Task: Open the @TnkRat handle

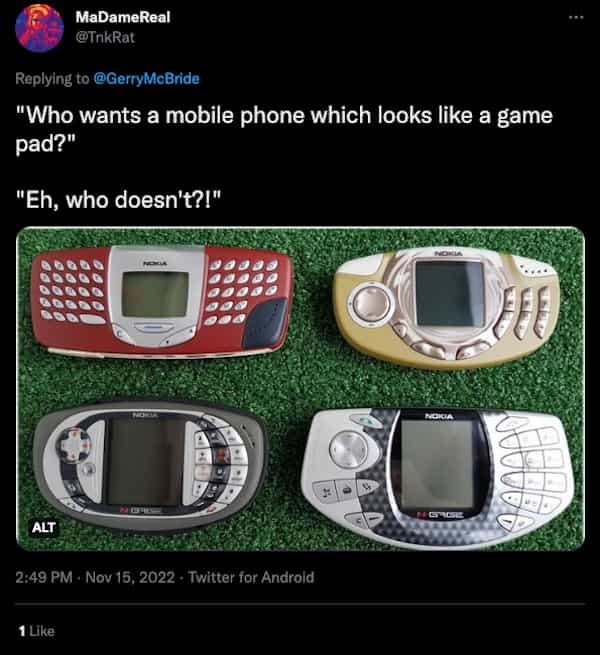Action: coord(105,37)
